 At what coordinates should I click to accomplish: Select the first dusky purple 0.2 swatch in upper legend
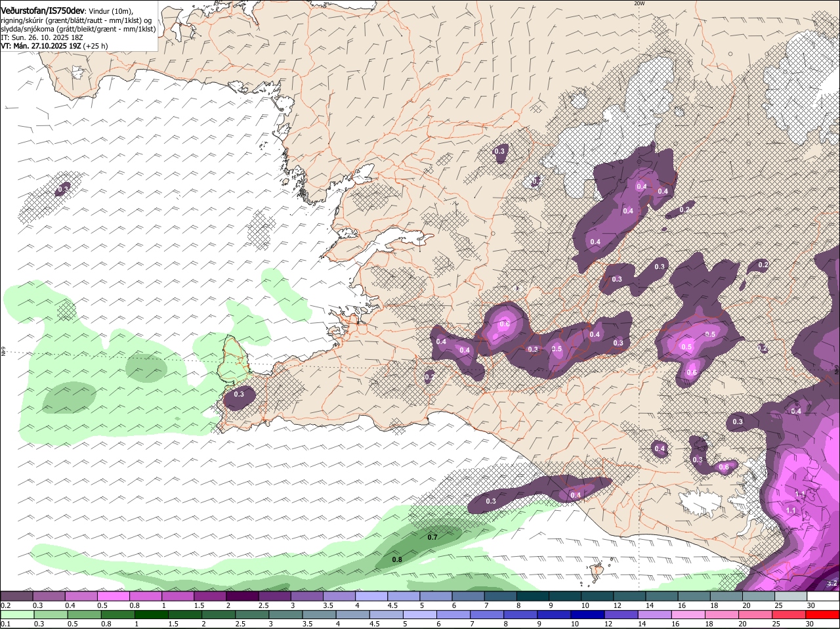(16, 596)
